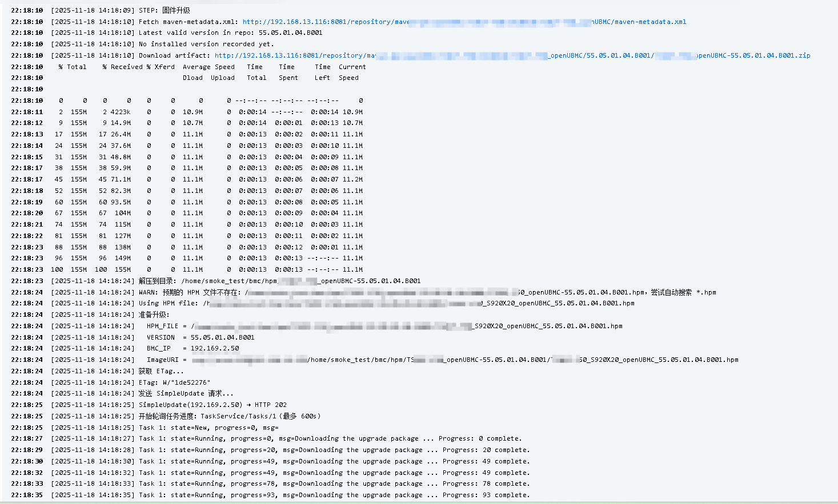Select the 'No installed version recorded yet' line
Image resolution: width=838 pixels, height=504 pixels.
click(206, 44)
